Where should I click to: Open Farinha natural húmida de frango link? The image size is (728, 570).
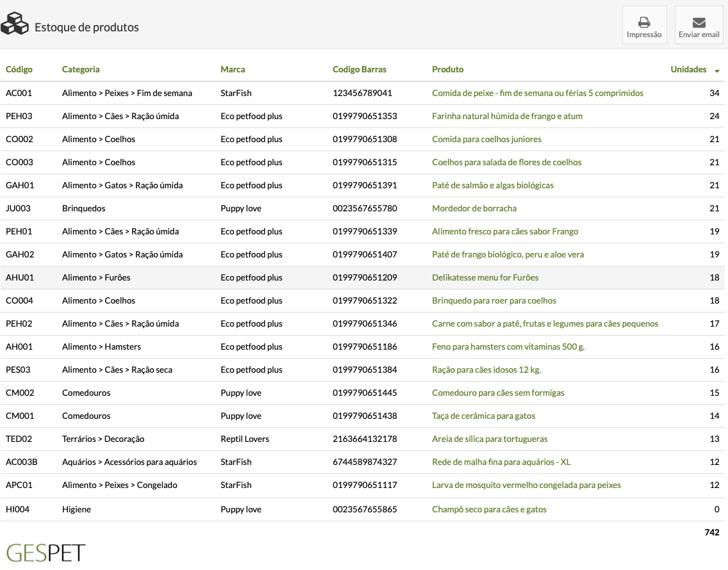click(507, 116)
